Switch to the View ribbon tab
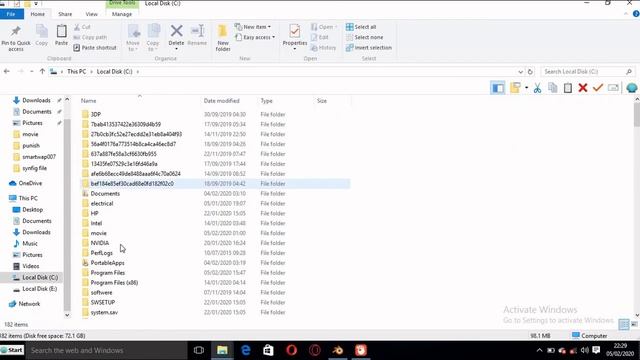 (91, 14)
